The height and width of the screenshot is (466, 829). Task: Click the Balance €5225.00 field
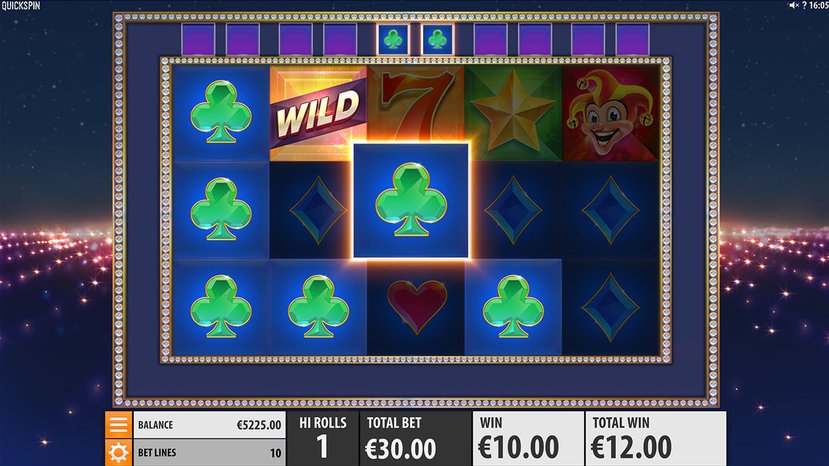coord(209,425)
